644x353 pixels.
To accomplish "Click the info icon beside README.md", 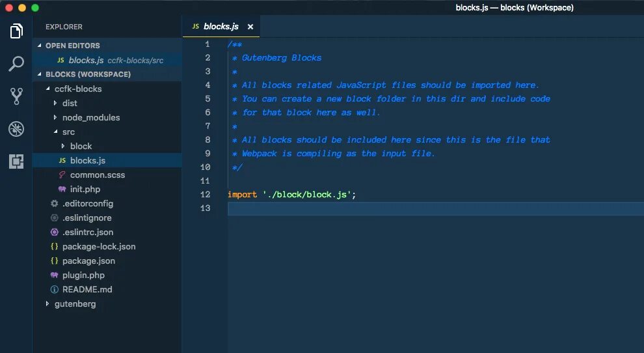I will tap(54, 289).
